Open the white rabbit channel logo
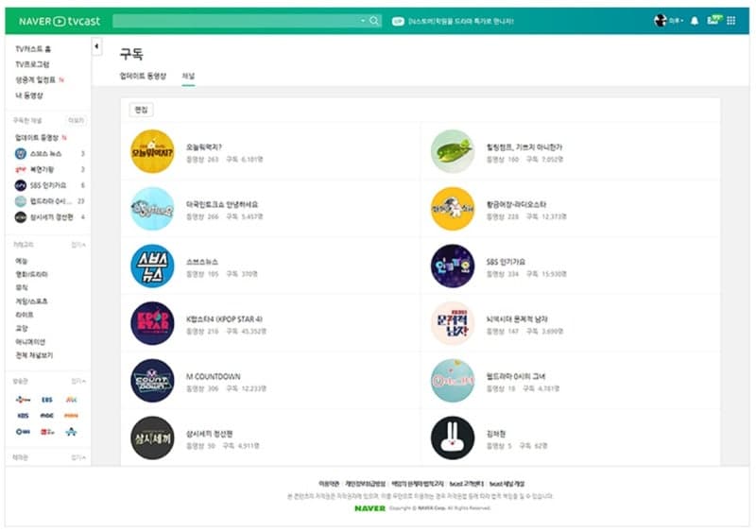Viewport: 756px width, 532px height. point(453,438)
